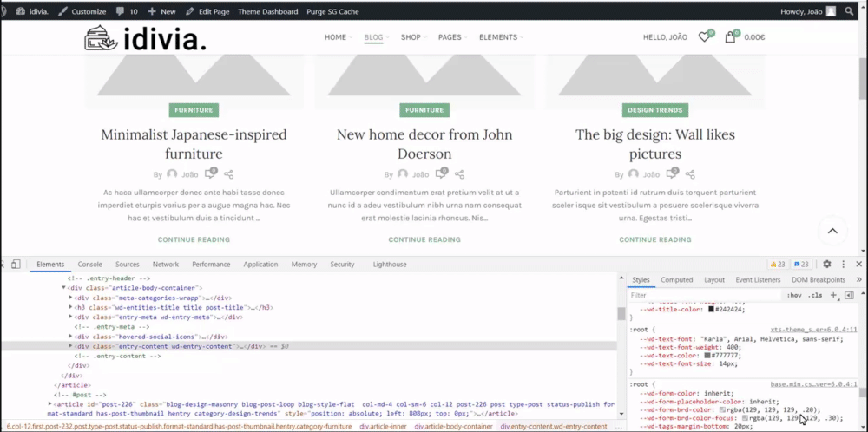Click the 23 messages badge

pyautogui.click(x=801, y=265)
